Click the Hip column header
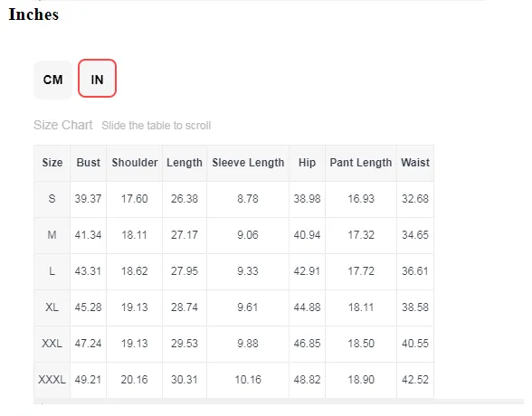This screenshot has height=416, width=532. 307,163
